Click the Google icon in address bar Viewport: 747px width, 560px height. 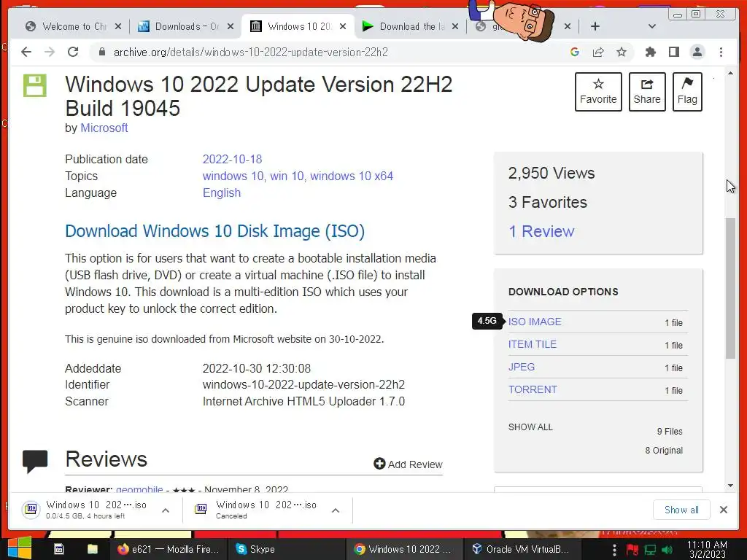[575, 52]
